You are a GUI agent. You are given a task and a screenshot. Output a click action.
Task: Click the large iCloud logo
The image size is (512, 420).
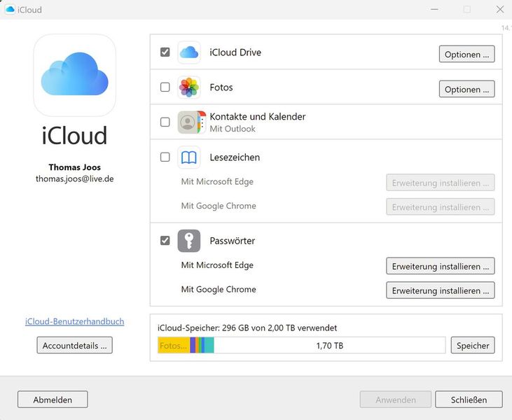click(x=74, y=76)
